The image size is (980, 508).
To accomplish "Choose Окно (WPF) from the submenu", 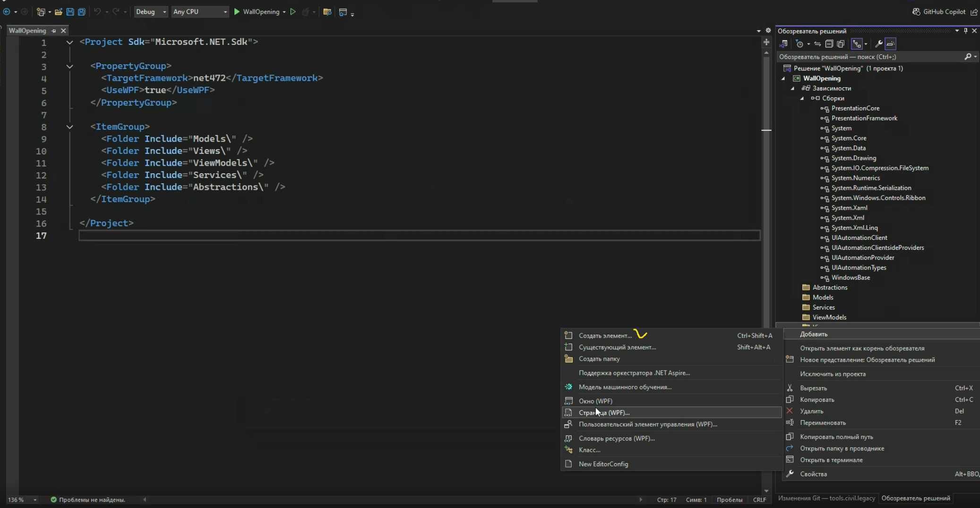I will click(x=671, y=401).
